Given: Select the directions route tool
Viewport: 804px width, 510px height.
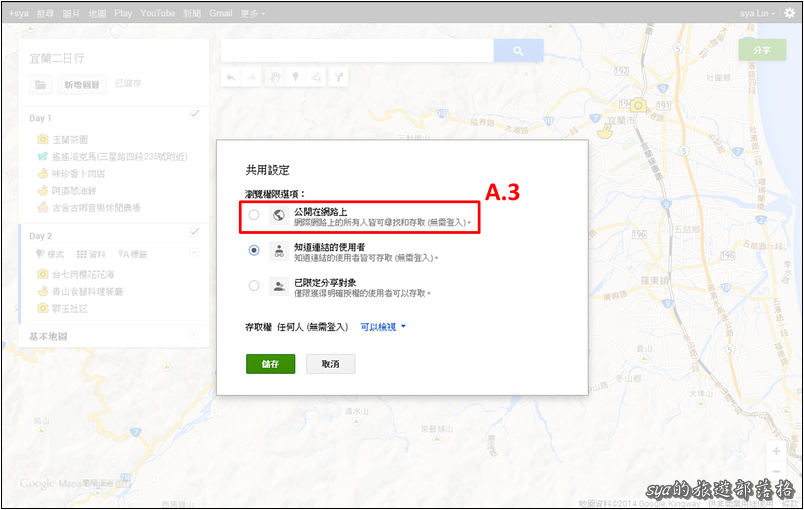Looking at the screenshot, I should tap(338, 77).
